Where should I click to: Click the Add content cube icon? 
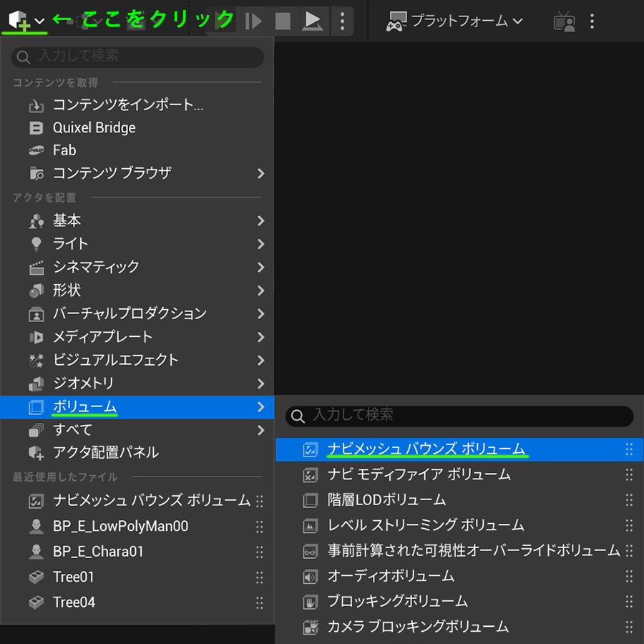[18, 21]
